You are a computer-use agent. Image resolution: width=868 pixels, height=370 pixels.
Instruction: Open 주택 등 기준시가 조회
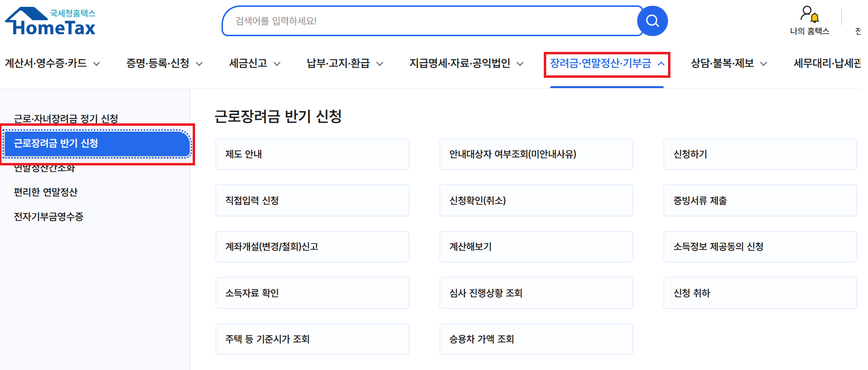coord(312,339)
